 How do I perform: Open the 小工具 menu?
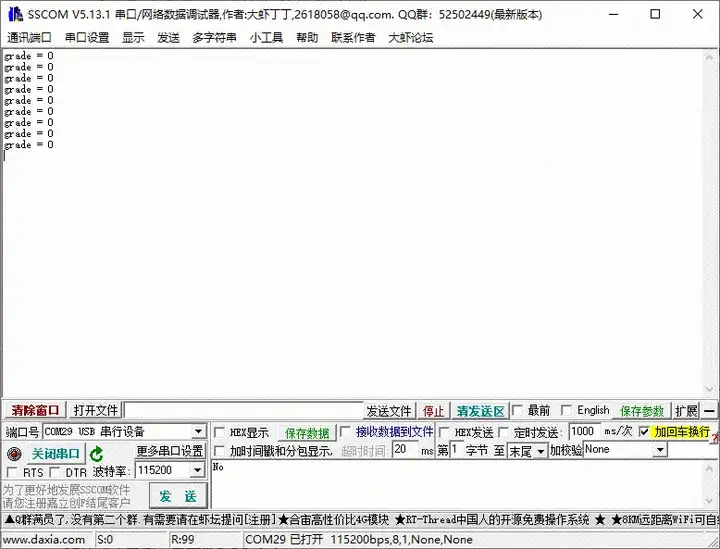[x=266, y=38]
